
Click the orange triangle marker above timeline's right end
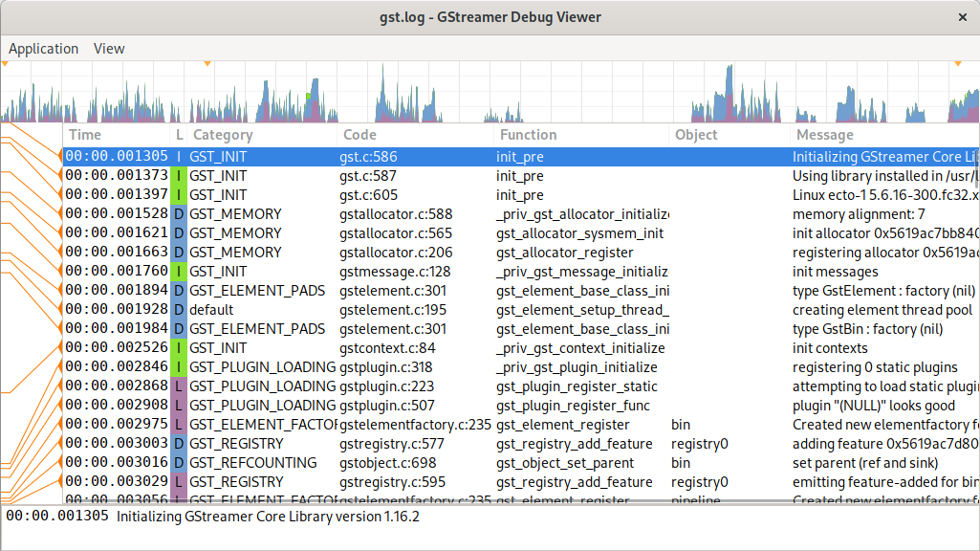(958, 64)
